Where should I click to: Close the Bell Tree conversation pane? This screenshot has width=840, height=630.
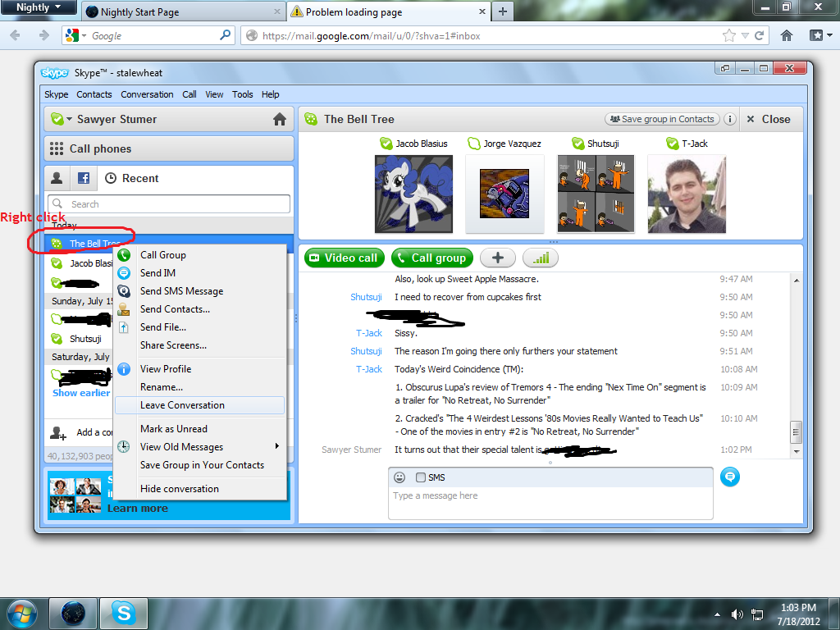point(769,119)
